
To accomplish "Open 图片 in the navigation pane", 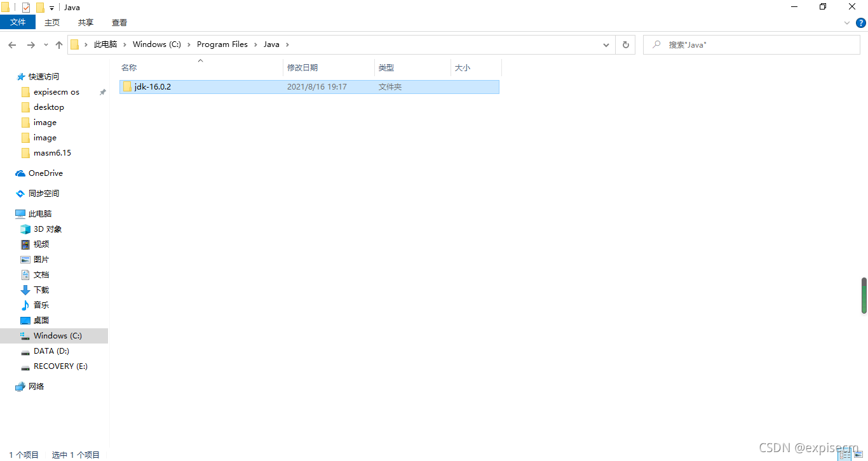I will click(x=41, y=260).
